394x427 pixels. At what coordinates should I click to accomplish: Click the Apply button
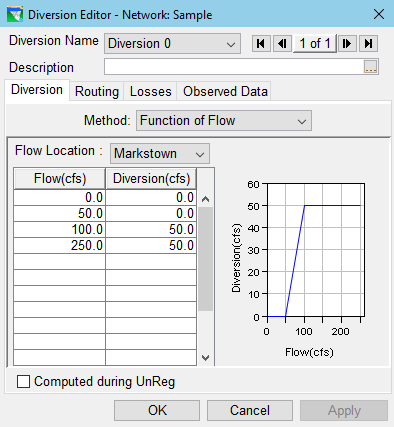[x=344, y=410]
